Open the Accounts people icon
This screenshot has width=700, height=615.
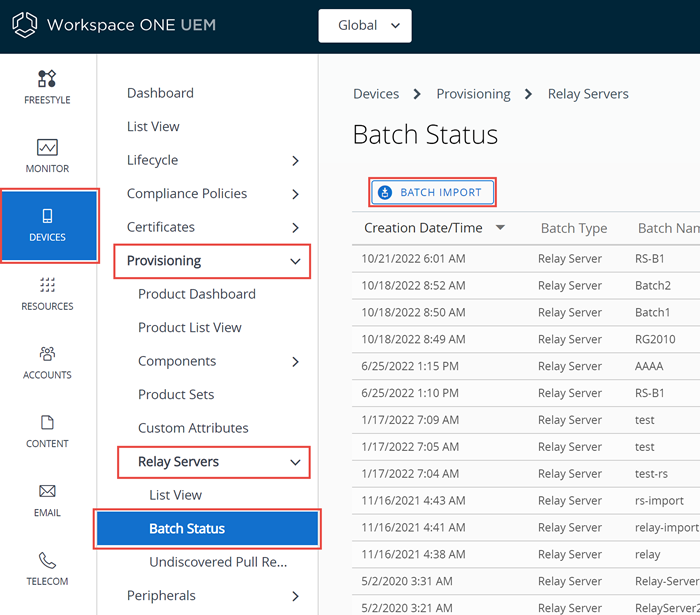[47, 353]
